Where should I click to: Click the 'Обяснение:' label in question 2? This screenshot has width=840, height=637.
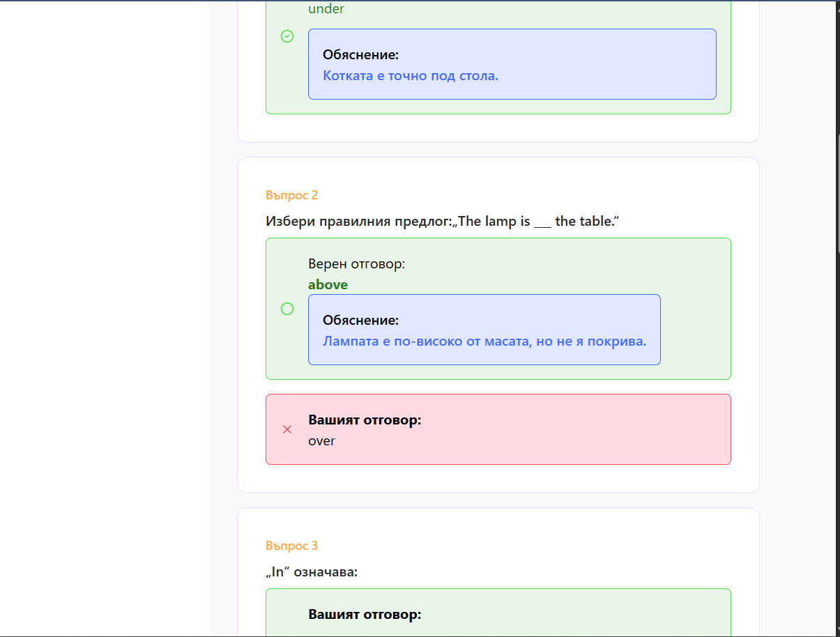[x=360, y=321]
